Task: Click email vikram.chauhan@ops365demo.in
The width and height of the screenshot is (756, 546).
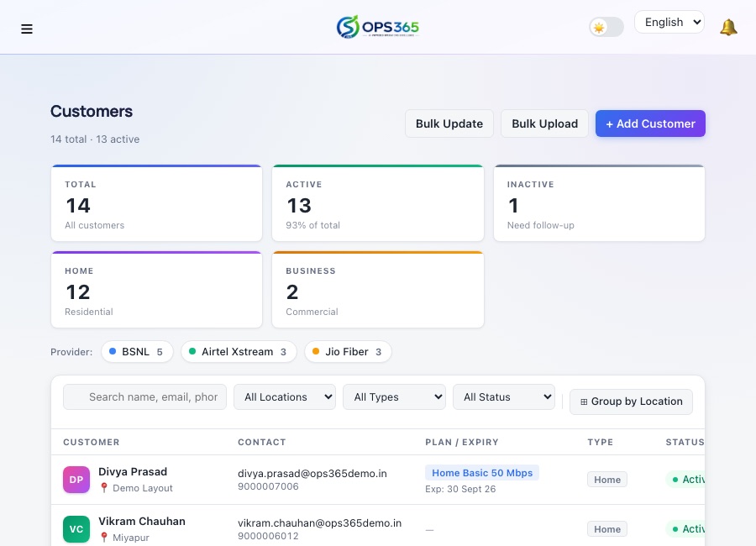Action: tap(319, 523)
